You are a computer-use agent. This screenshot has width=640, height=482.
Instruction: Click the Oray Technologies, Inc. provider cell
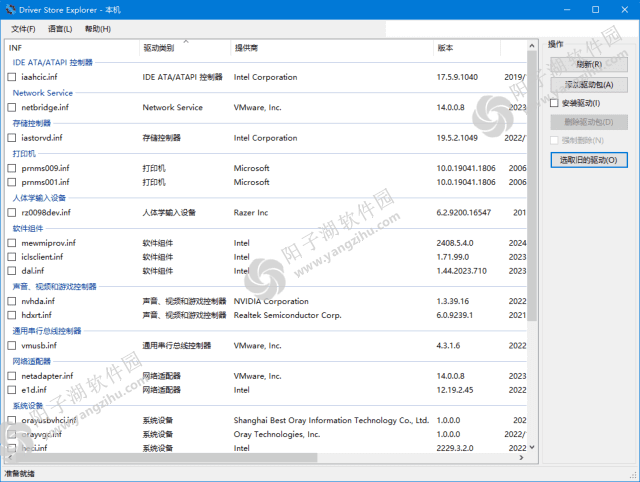tap(277, 434)
